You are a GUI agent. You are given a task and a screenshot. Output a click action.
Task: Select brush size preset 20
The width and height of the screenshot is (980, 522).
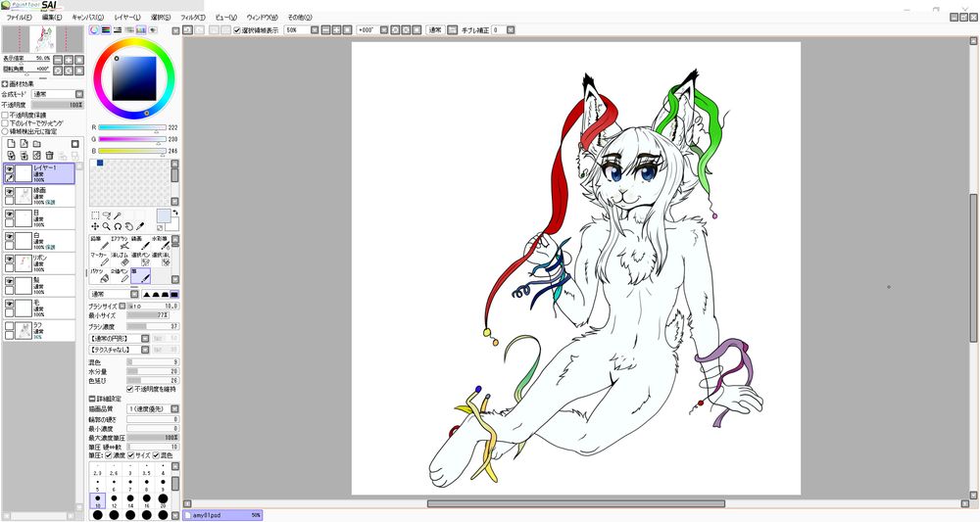163,500
